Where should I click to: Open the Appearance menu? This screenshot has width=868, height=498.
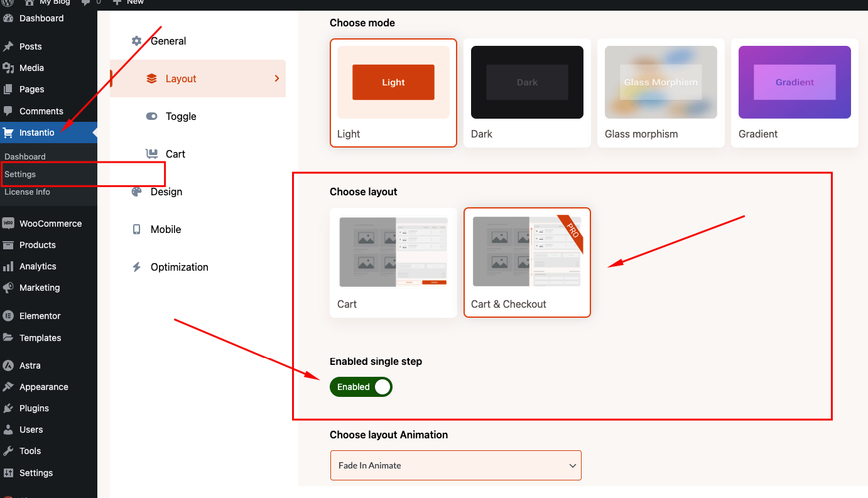[x=48, y=387]
